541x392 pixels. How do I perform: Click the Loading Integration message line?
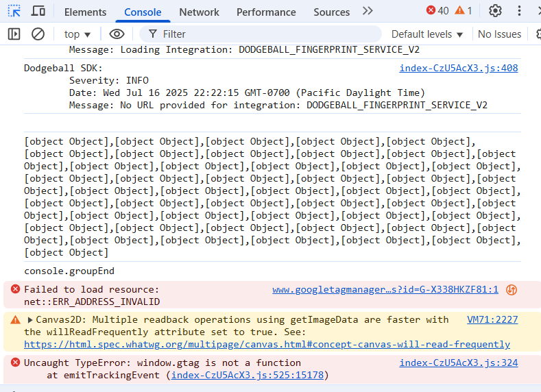coord(244,49)
